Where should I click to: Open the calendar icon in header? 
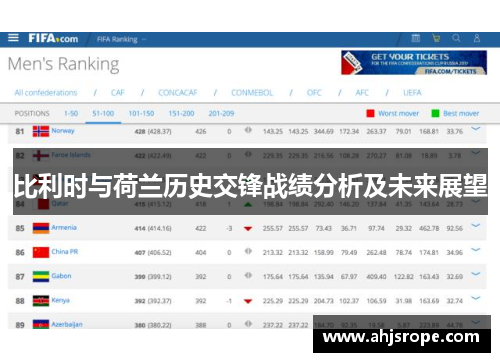point(416,38)
